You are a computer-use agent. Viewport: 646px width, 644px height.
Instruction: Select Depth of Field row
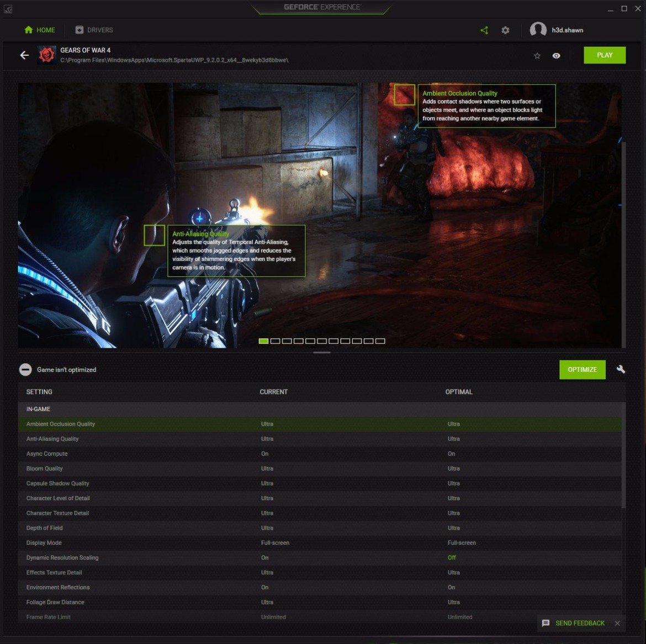click(x=320, y=528)
